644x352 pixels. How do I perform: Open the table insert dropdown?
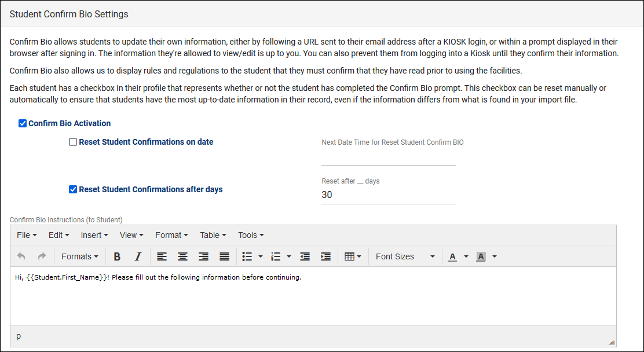(353, 256)
